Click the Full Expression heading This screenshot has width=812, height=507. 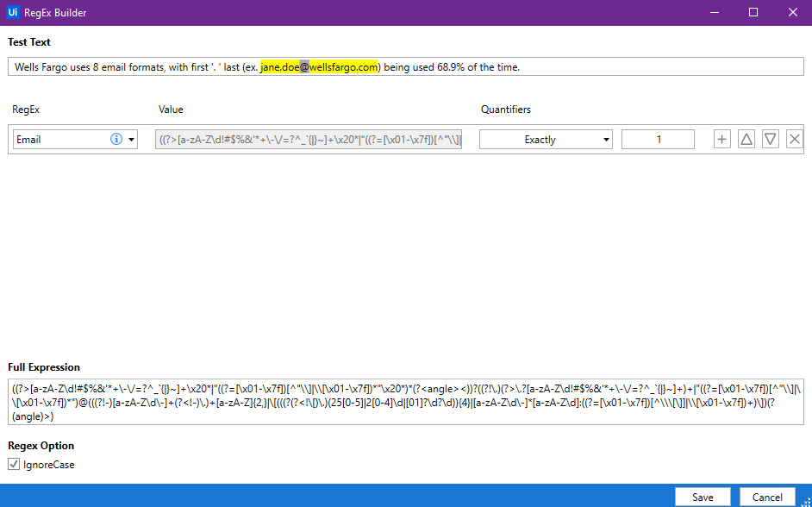tap(44, 367)
